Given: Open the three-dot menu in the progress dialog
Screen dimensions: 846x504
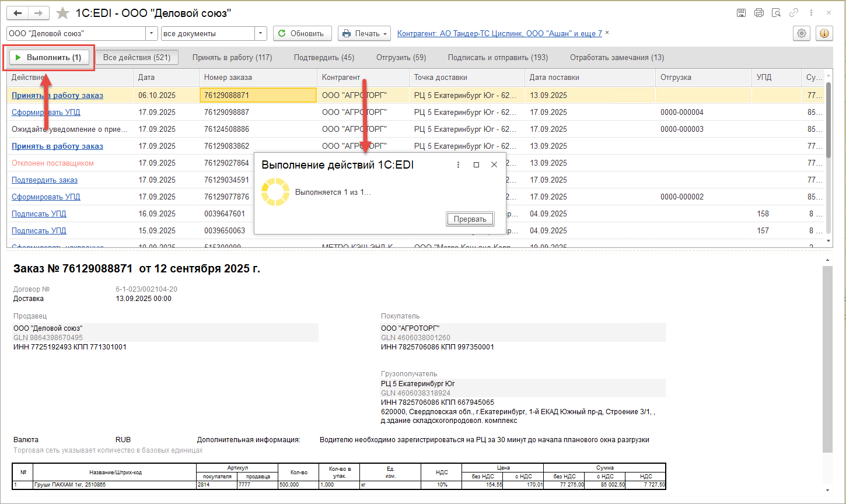Looking at the screenshot, I should tap(458, 165).
